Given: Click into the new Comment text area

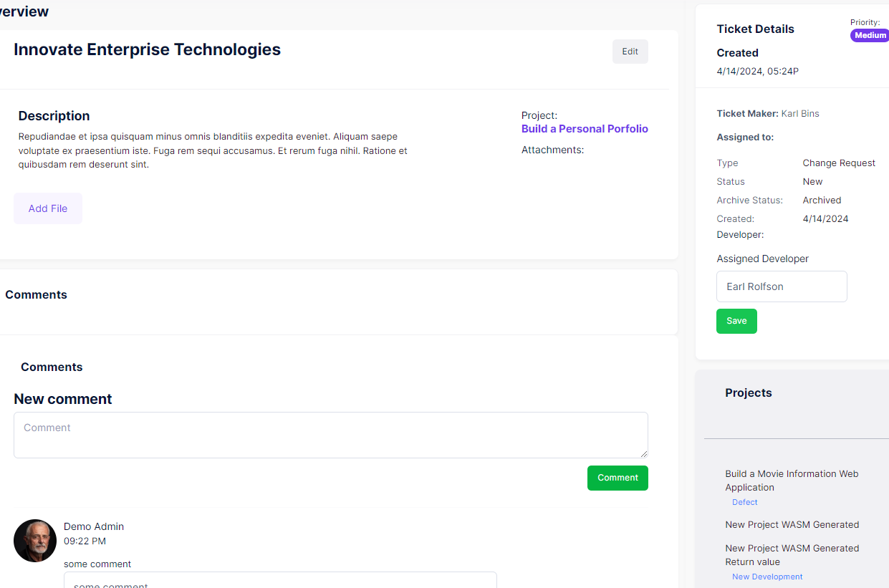Looking at the screenshot, I should (331, 435).
